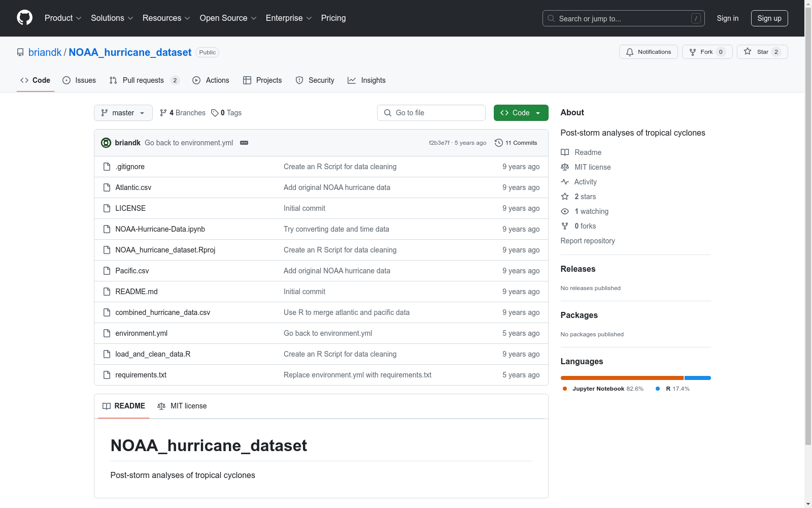Viewport: 812px width, 508px height.
Task: Open the NOAA_hurricane_dataset.Rproj file
Action: coord(165,250)
